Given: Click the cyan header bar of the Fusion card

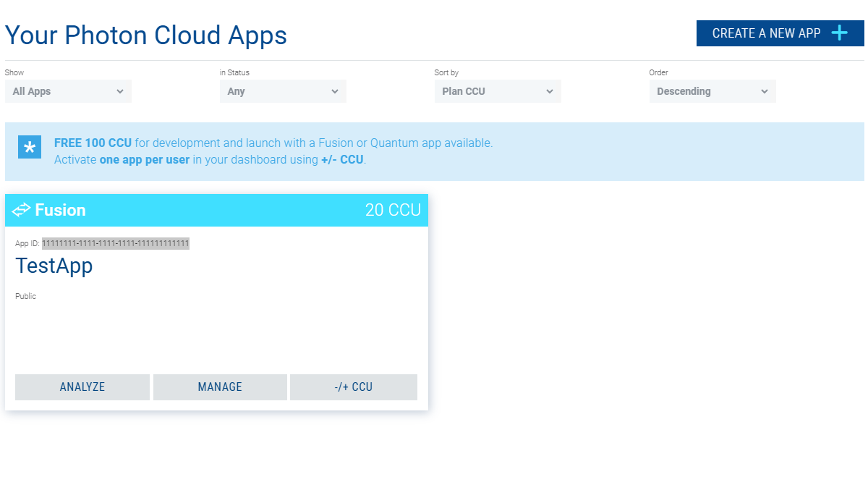Looking at the screenshot, I should (x=217, y=210).
